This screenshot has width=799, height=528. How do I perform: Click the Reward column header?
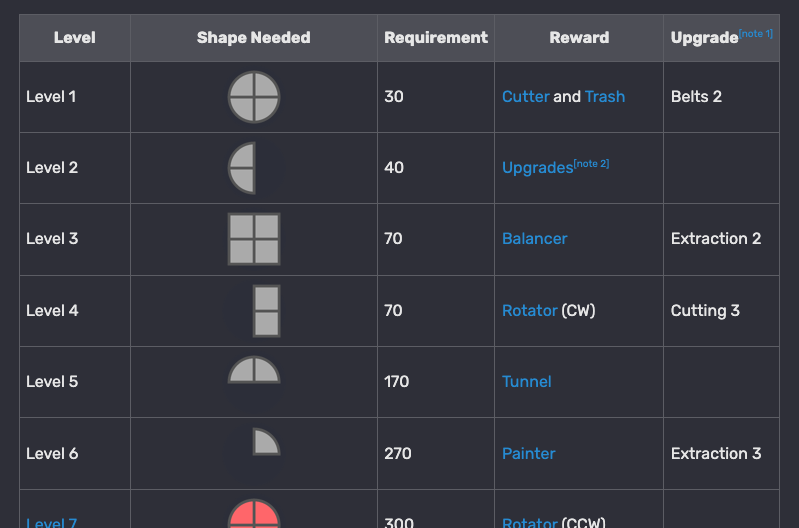578,38
